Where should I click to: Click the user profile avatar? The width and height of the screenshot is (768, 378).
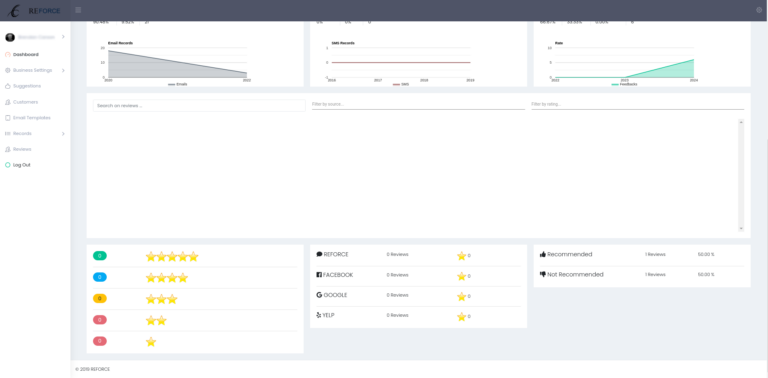click(x=10, y=37)
